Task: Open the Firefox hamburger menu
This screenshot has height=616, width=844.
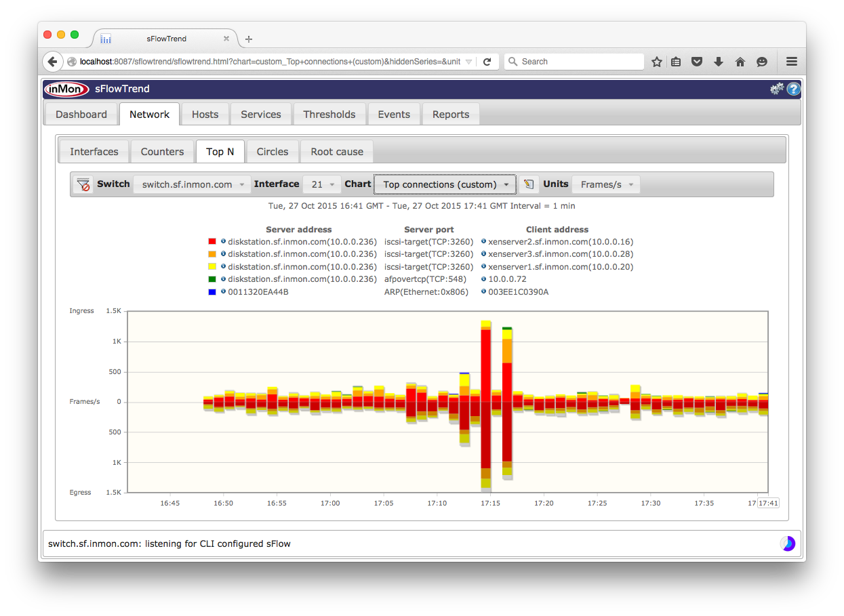Action: tap(791, 62)
